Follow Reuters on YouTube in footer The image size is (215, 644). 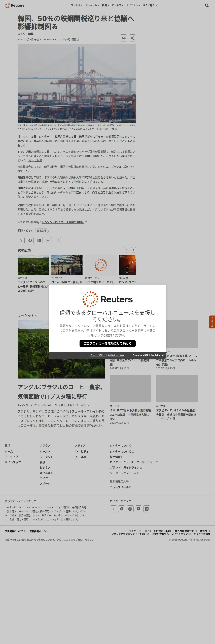pos(138,509)
